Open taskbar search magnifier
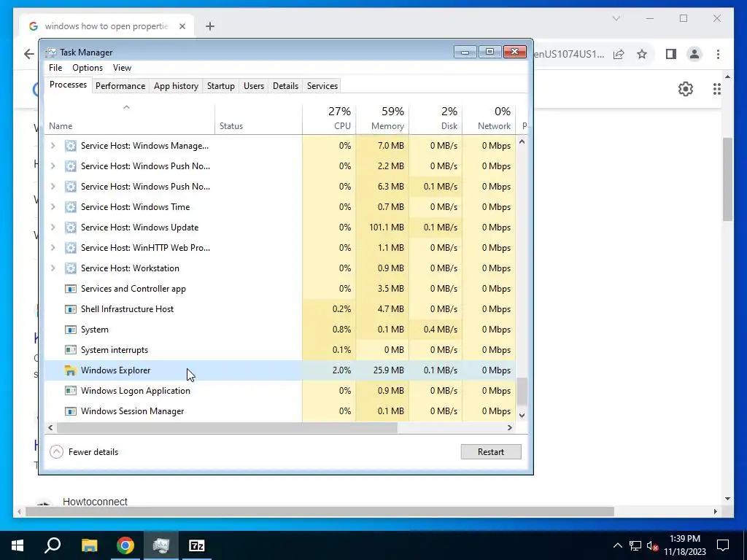Viewport: 747px width, 560px height. (x=53, y=545)
